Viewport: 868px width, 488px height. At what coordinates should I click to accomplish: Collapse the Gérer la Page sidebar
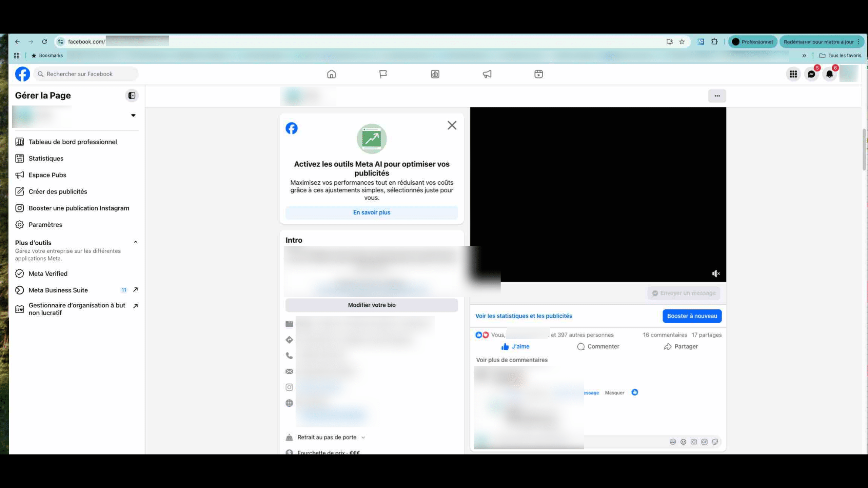(132, 96)
